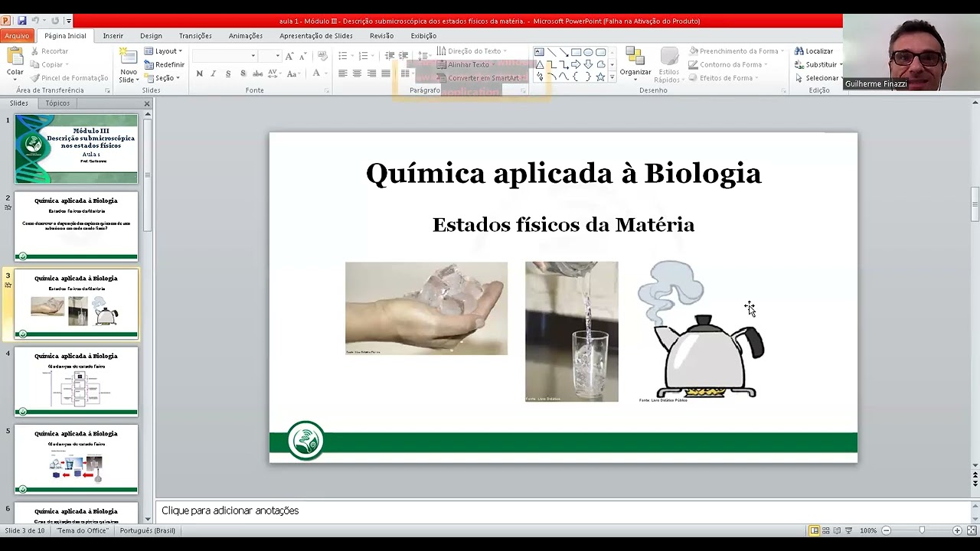Click Localizar to find text

point(814,51)
